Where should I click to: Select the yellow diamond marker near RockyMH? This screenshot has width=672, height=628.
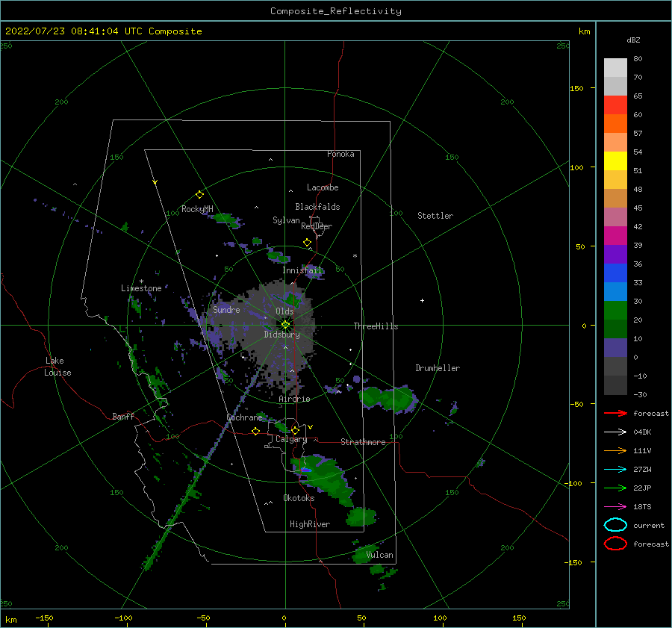[x=199, y=195]
